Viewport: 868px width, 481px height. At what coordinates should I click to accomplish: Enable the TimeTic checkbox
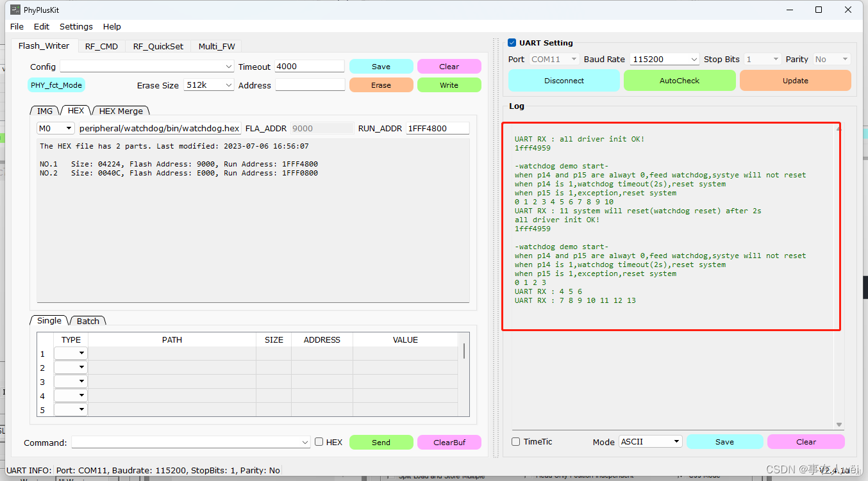click(516, 442)
